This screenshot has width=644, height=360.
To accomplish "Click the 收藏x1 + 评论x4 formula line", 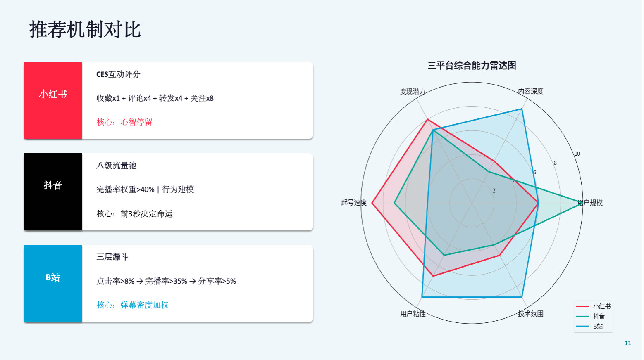I will pyautogui.click(x=155, y=98).
